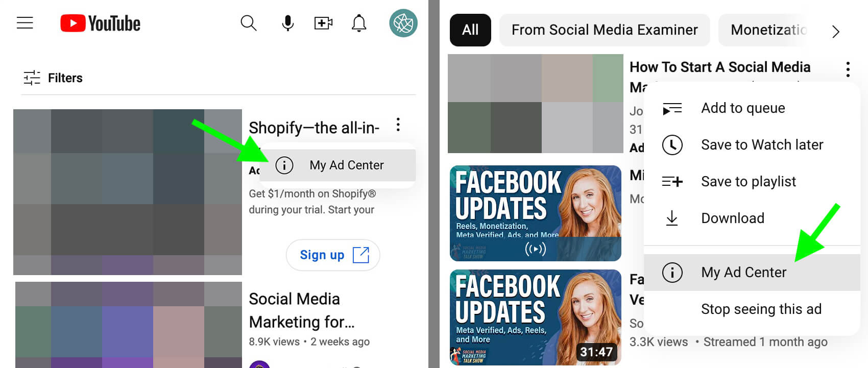
Task: Start voice search with microphone icon
Action: pyautogui.click(x=288, y=23)
